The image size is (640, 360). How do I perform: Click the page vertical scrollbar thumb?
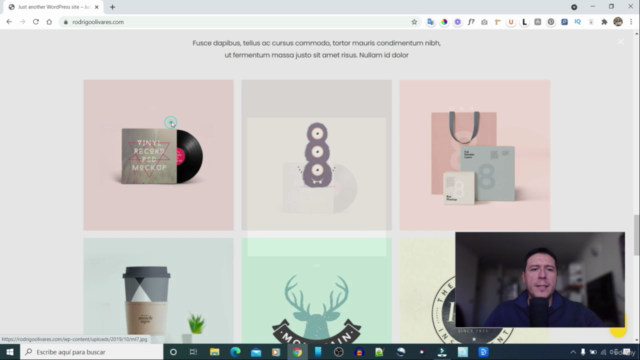pos(637,236)
